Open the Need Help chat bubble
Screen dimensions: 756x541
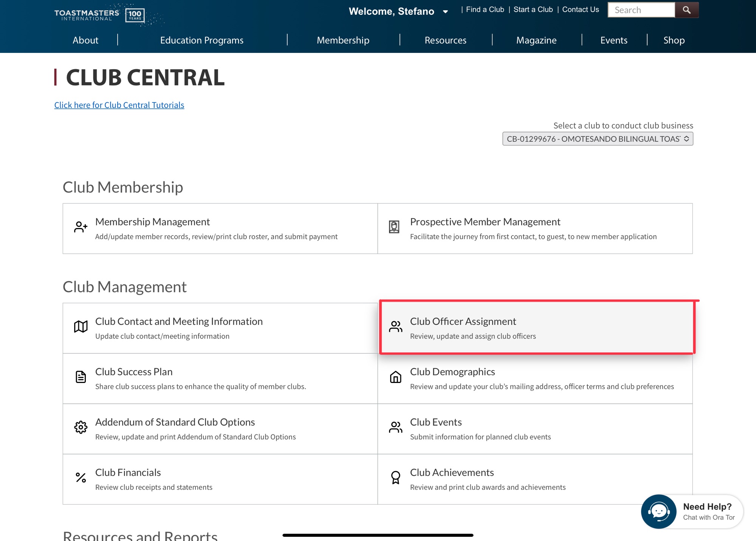click(658, 512)
